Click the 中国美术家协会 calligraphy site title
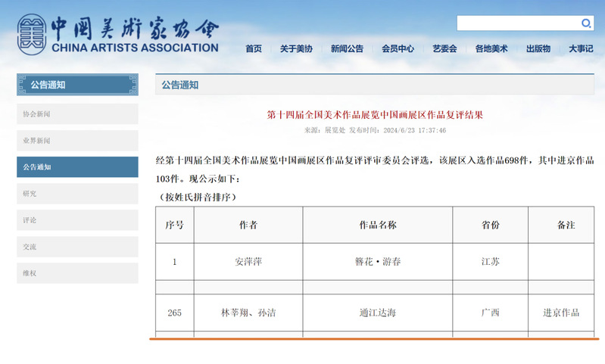 135,29
